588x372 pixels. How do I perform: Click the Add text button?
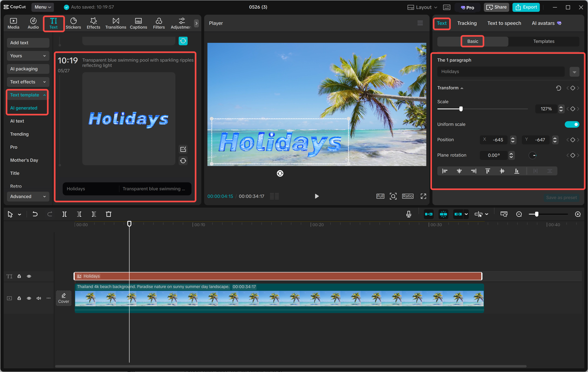point(28,43)
